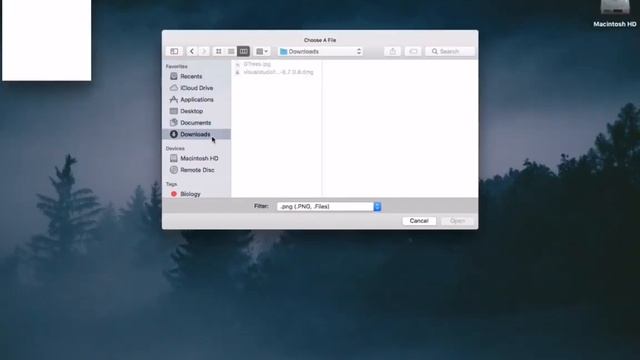This screenshot has height=360, width=640.
Task: Go back with the left chevron
Action: click(191, 51)
